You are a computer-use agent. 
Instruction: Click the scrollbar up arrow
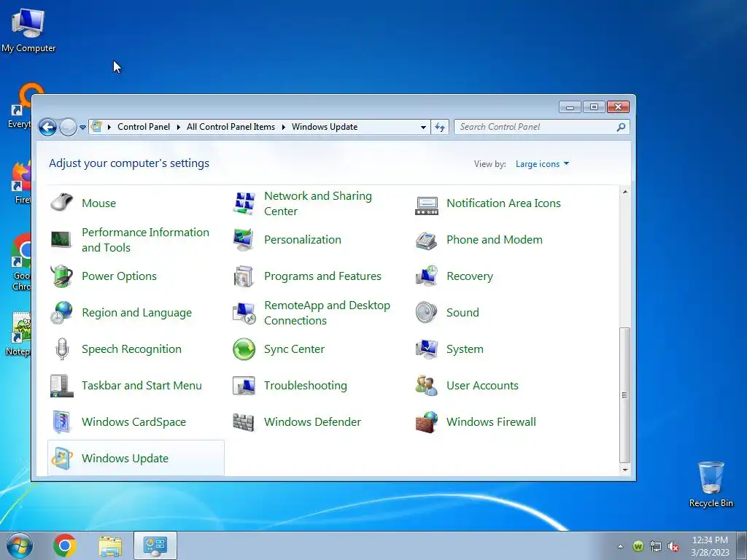624,192
